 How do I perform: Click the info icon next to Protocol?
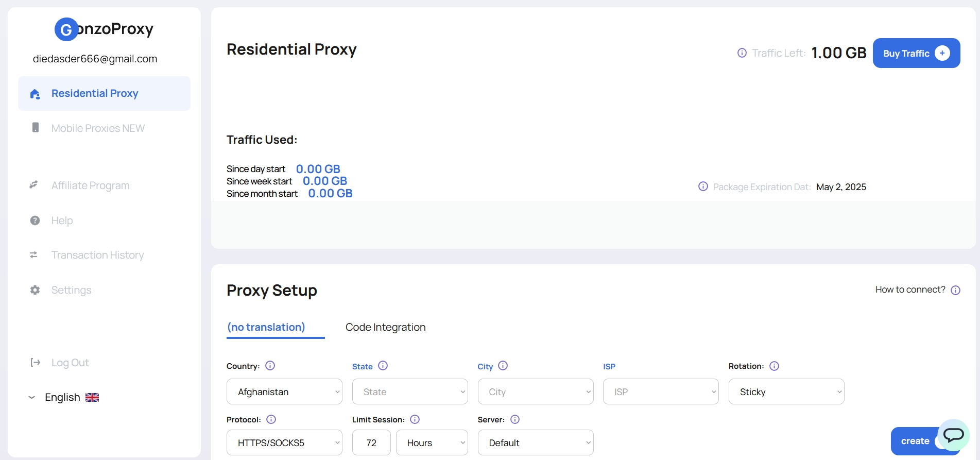point(271,419)
